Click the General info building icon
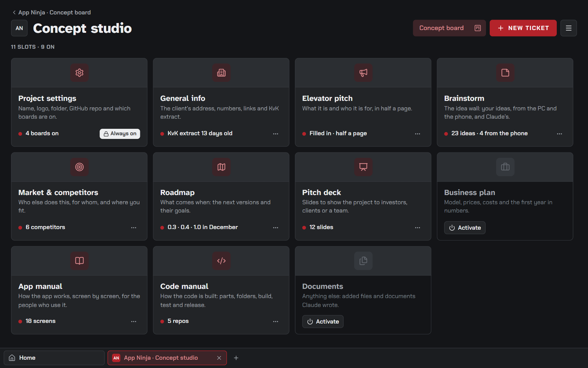 coord(221,73)
